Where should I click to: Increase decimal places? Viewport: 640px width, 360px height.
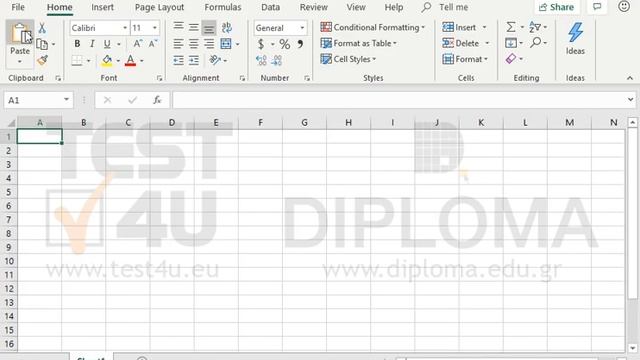[x=261, y=61]
